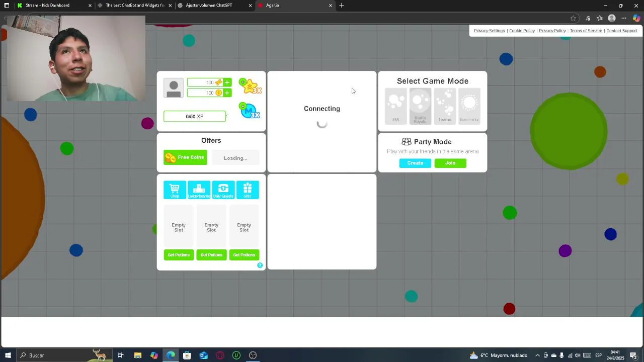Open Task View on the taskbar
The width and height of the screenshot is (644, 362).
(121, 355)
